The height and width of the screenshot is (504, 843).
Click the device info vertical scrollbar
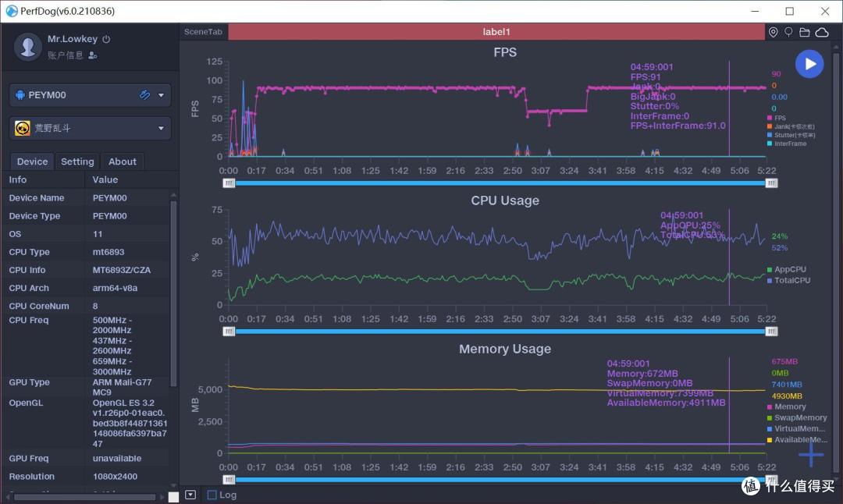[173, 293]
